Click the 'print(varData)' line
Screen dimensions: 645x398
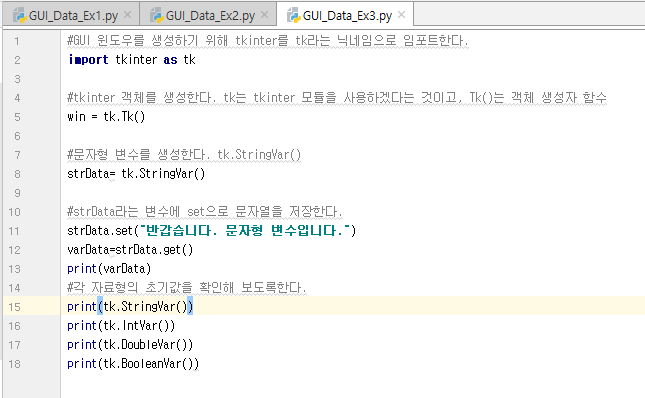(109, 269)
